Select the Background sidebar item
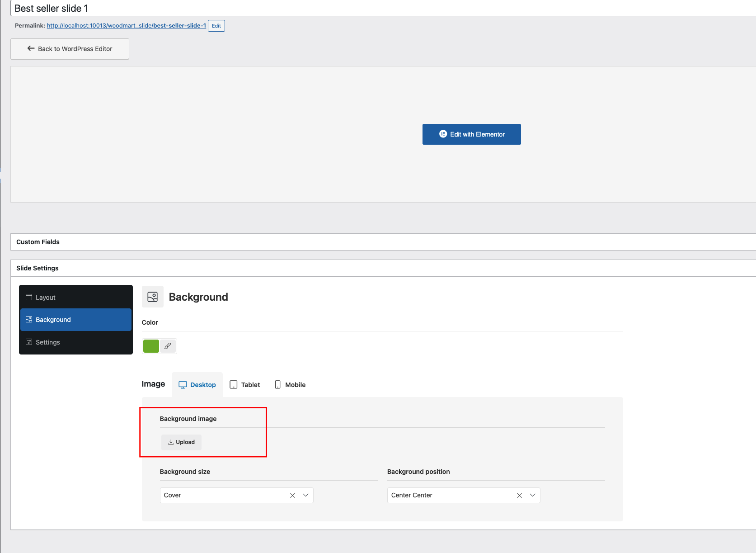This screenshot has height=553, width=756. [x=76, y=320]
